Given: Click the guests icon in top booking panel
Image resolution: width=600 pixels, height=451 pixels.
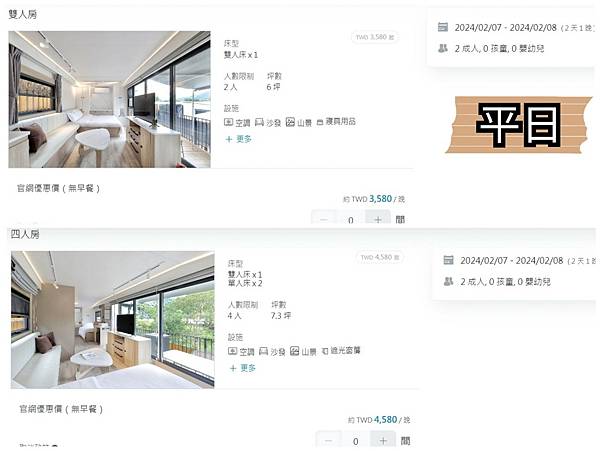Looking at the screenshot, I should tap(443, 48).
